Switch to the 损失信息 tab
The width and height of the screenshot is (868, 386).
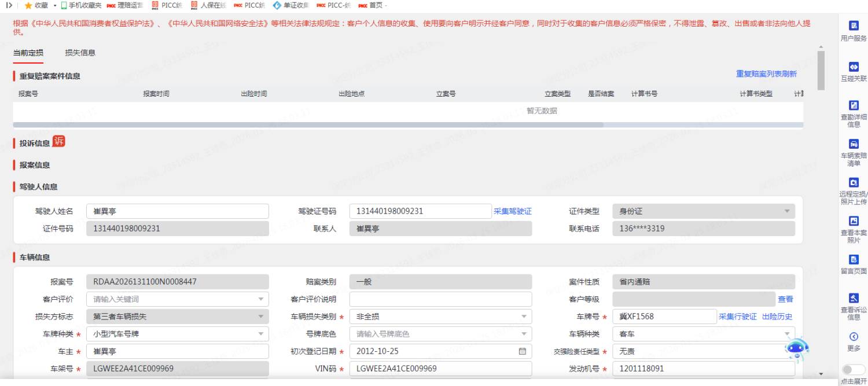click(x=80, y=53)
